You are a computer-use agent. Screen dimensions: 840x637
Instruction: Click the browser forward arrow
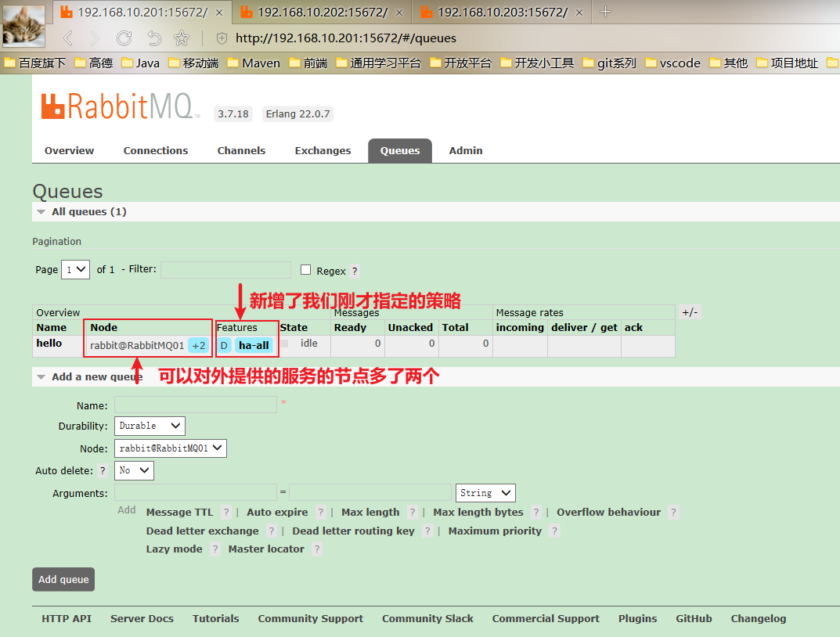coord(95,38)
